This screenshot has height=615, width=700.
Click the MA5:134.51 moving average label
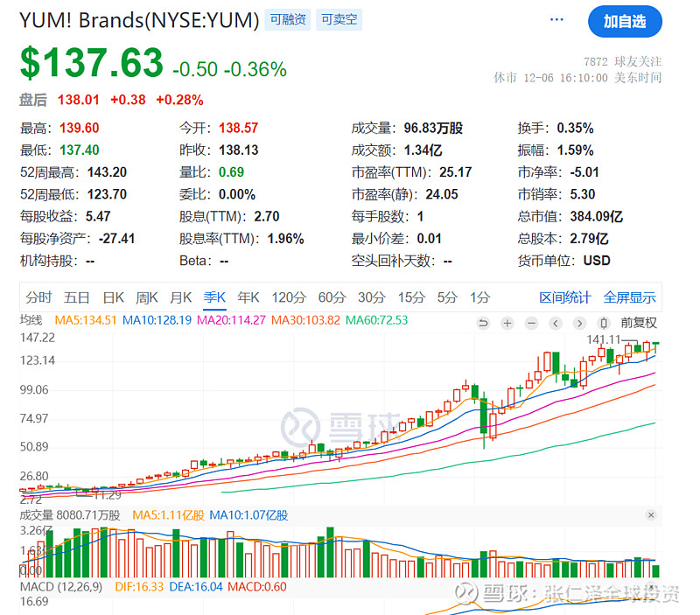(x=85, y=320)
